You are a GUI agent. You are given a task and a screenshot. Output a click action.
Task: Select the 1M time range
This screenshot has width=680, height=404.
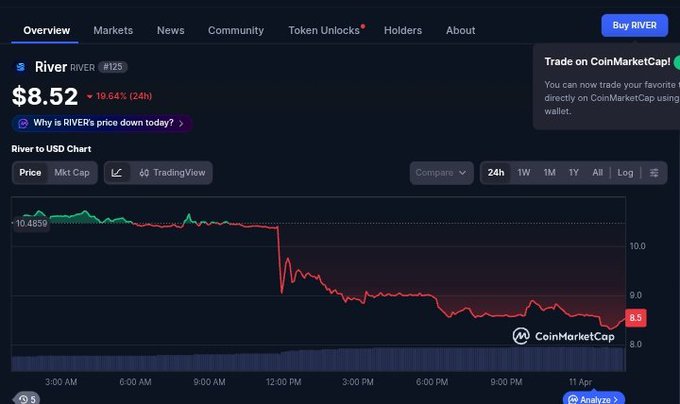pyautogui.click(x=549, y=173)
